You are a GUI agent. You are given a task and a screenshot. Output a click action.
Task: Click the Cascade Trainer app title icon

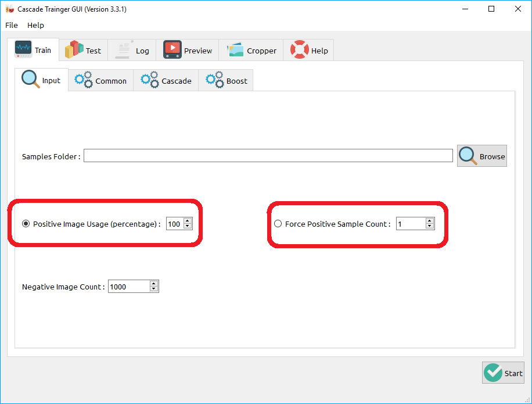pos(10,9)
